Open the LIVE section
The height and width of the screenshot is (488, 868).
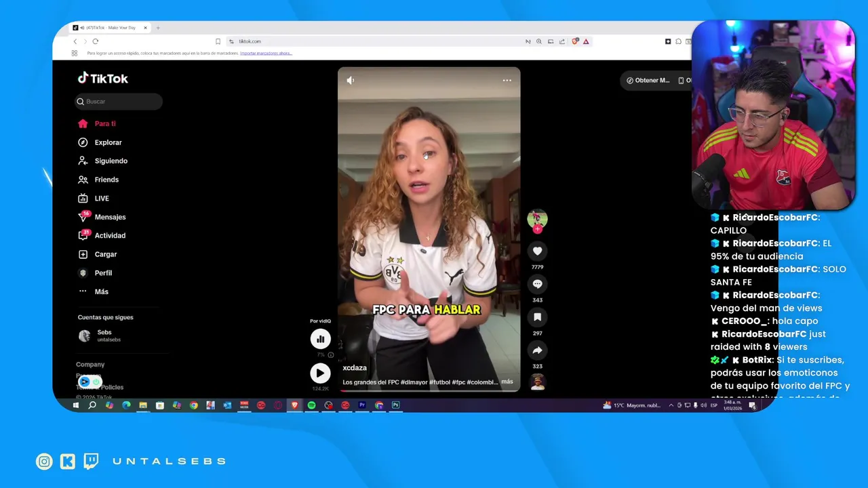94,199
